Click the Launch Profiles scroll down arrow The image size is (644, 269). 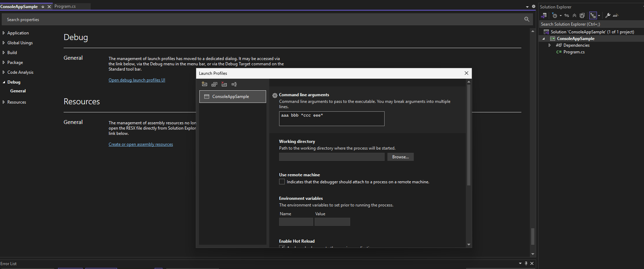tap(469, 244)
